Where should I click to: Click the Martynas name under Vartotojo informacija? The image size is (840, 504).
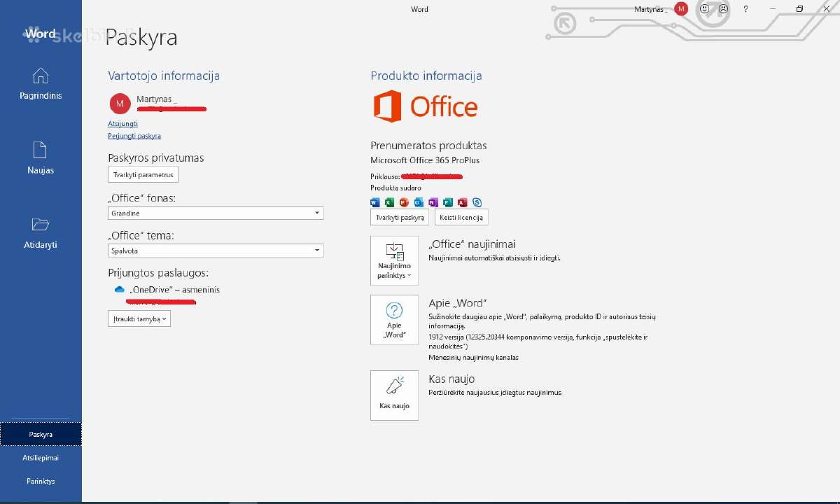[x=157, y=99]
